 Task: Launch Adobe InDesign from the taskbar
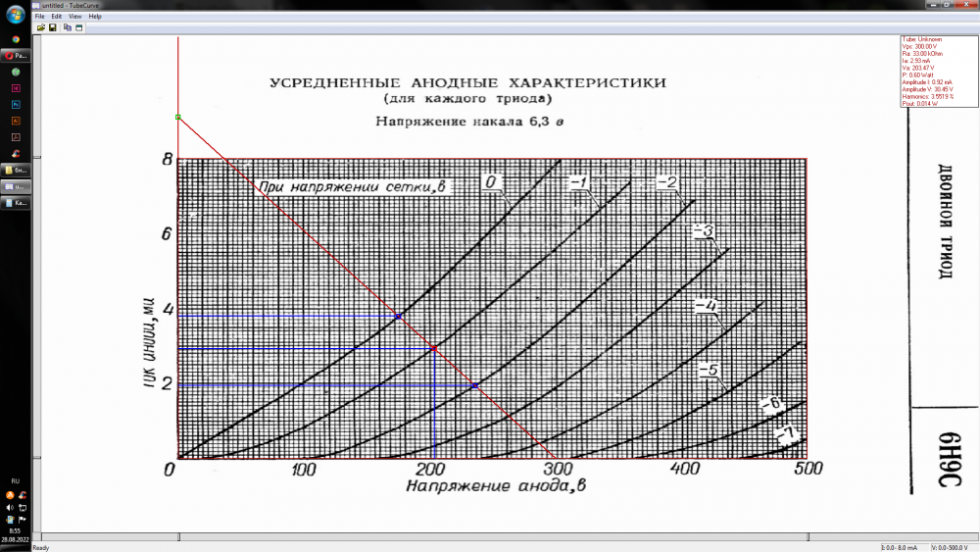pos(16,88)
